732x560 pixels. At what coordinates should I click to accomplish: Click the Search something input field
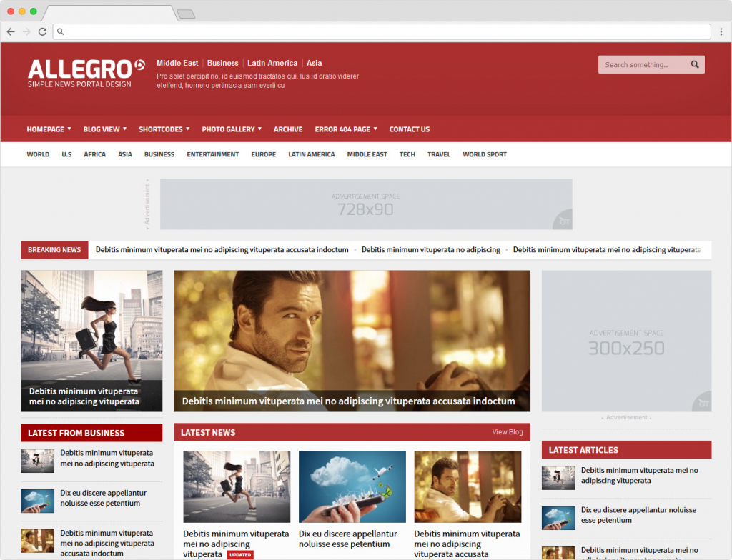[642, 65]
